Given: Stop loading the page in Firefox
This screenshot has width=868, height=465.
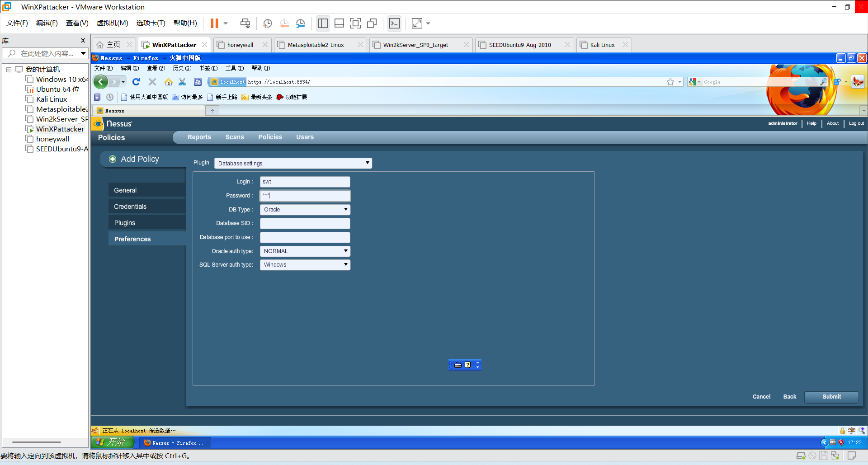Looking at the screenshot, I should [x=152, y=82].
